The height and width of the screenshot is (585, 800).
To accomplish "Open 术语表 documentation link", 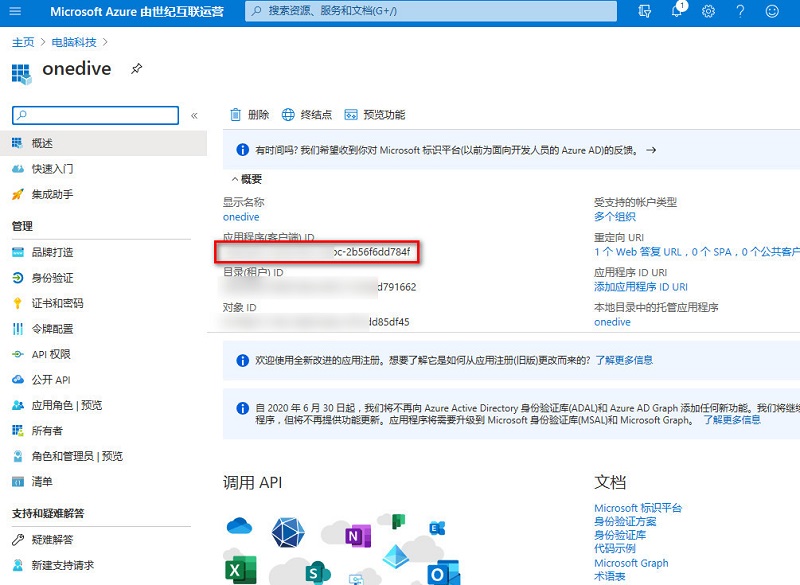I will (x=610, y=576).
